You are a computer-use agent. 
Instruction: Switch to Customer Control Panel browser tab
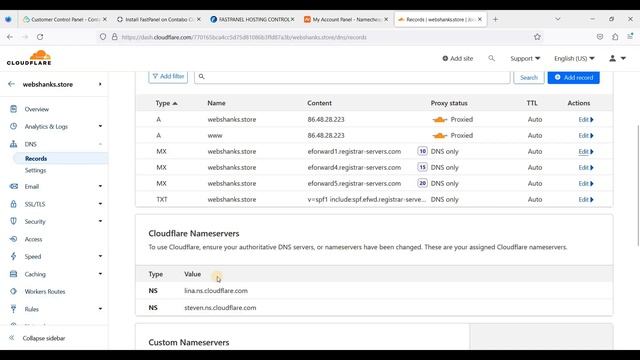(64, 19)
